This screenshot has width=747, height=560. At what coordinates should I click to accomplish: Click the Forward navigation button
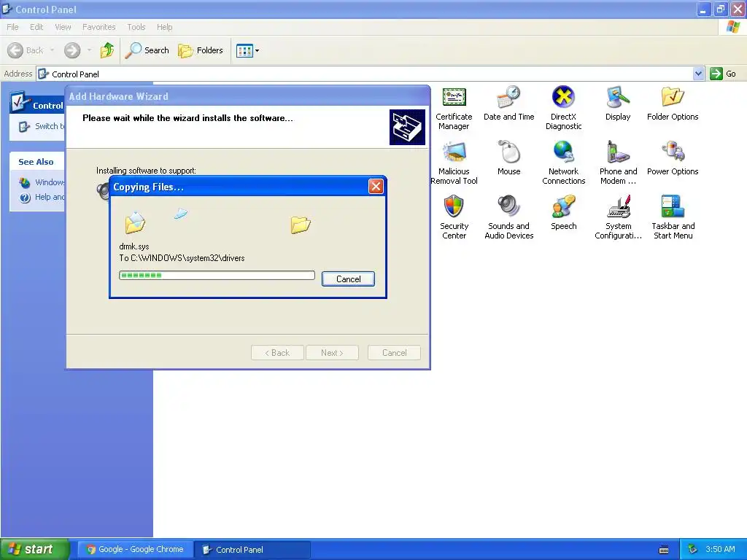point(72,50)
